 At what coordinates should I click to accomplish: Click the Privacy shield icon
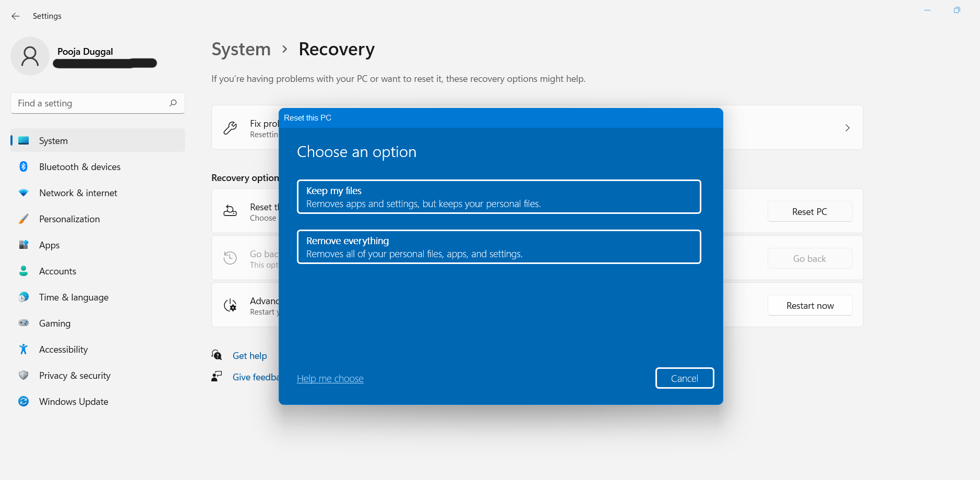click(23, 375)
